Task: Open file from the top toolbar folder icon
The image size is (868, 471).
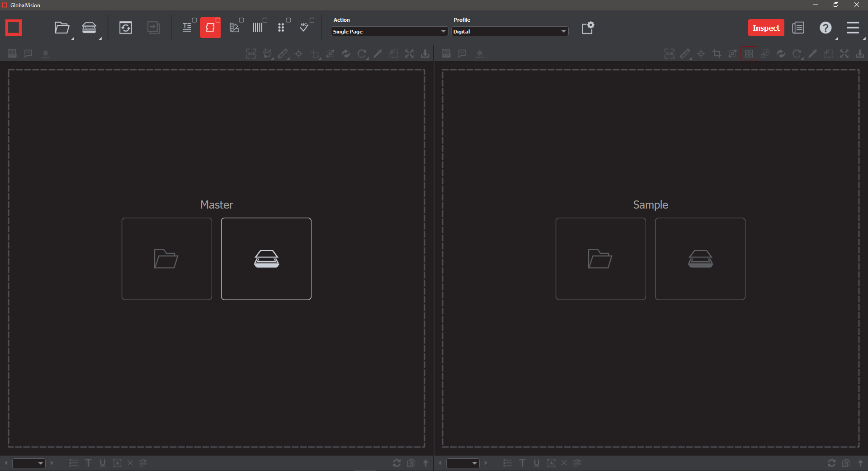Action: tap(61, 28)
